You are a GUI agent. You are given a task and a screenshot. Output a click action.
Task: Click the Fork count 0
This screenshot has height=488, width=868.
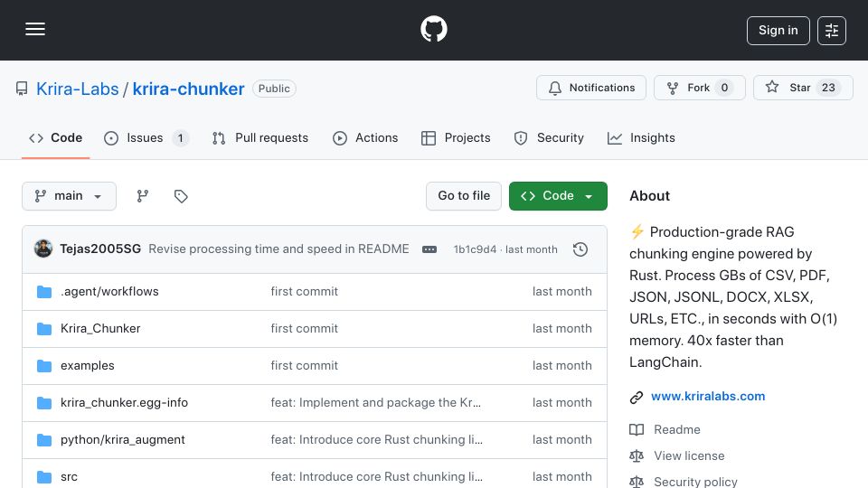(x=724, y=88)
